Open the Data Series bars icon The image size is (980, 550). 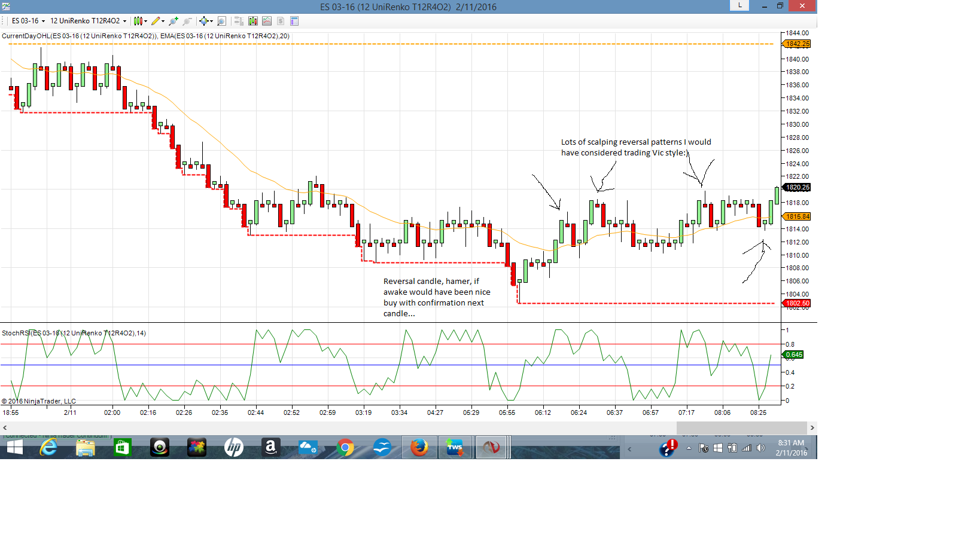coord(253,21)
